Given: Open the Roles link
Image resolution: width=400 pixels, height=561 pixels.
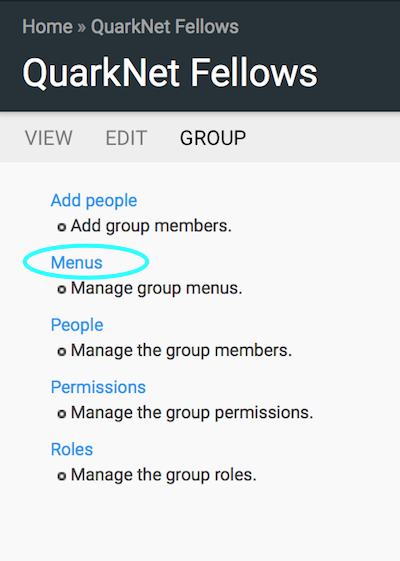Looking at the screenshot, I should 72,449.
